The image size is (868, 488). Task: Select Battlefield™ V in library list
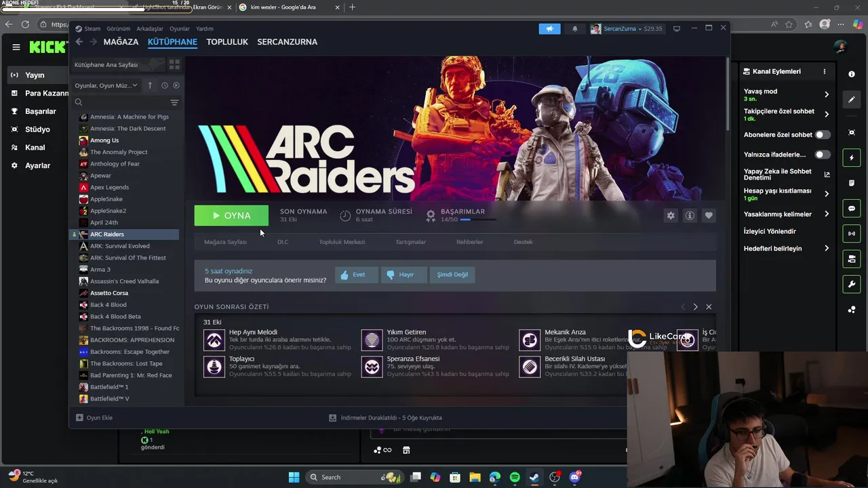(109, 399)
